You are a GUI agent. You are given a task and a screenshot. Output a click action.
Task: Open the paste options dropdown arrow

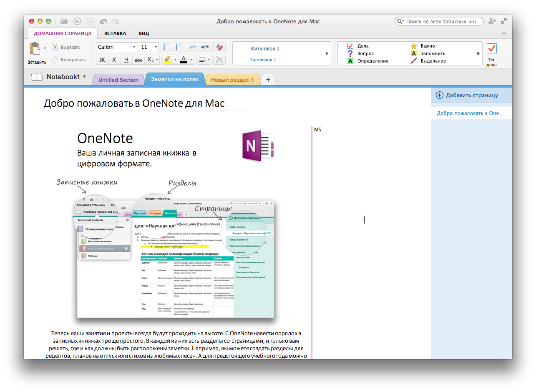coord(45,48)
